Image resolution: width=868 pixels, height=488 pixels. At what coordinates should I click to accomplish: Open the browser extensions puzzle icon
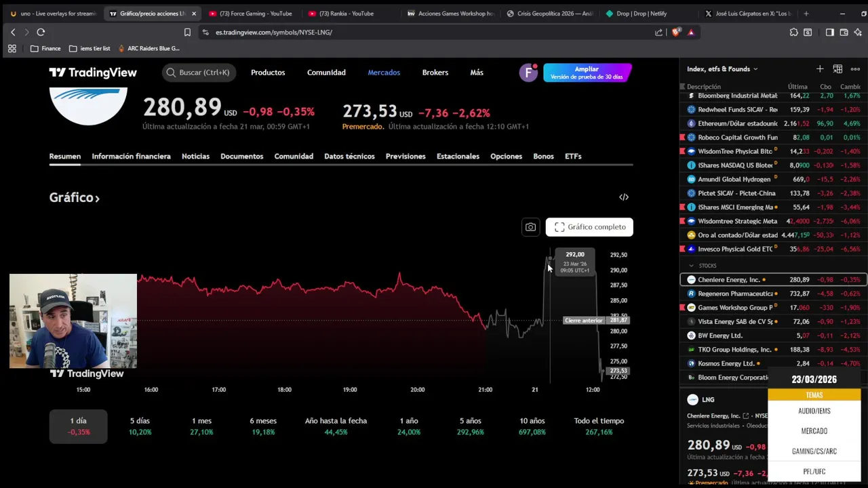click(x=794, y=32)
